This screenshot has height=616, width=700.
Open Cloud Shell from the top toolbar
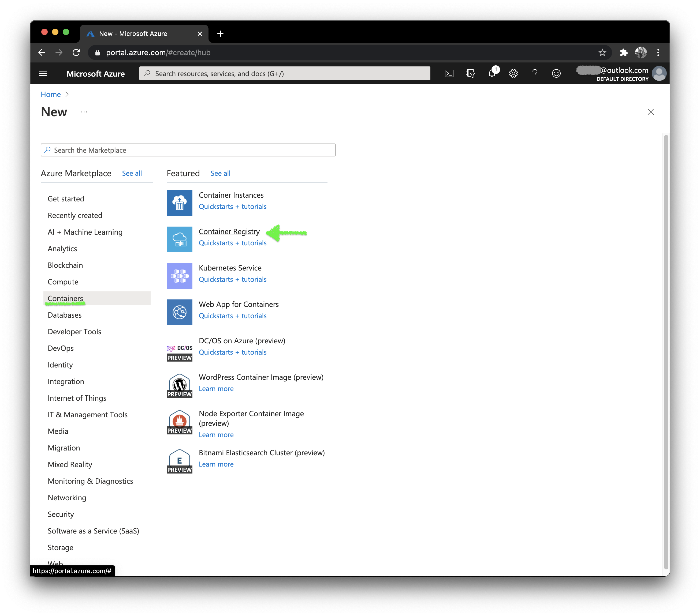click(449, 73)
